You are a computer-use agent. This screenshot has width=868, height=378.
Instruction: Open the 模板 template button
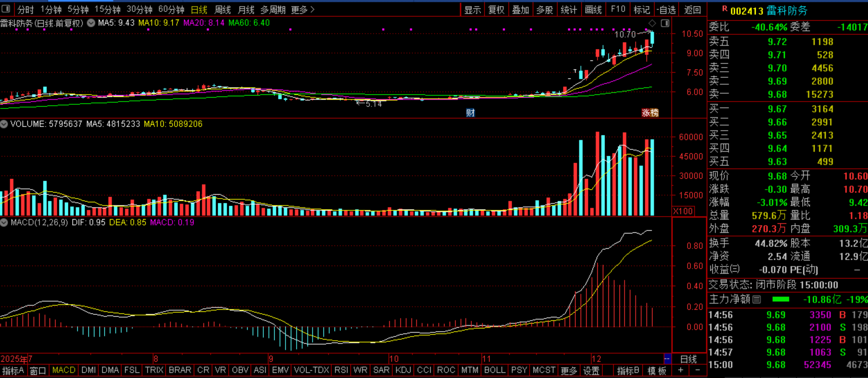click(x=657, y=371)
